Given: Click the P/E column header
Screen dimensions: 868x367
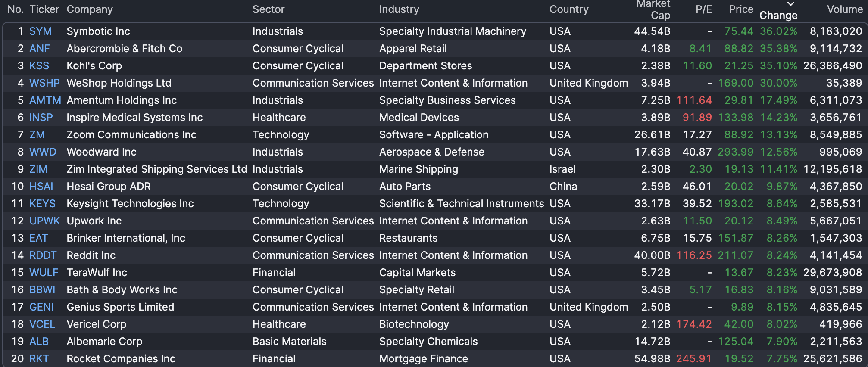Looking at the screenshot, I should (703, 9).
